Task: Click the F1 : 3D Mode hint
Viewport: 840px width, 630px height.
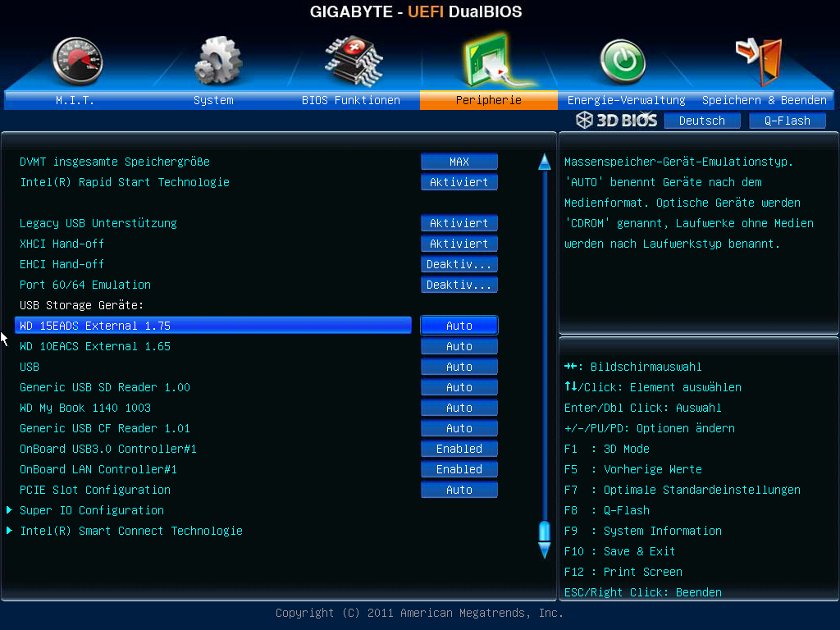Action: click(x=607, y=449)
